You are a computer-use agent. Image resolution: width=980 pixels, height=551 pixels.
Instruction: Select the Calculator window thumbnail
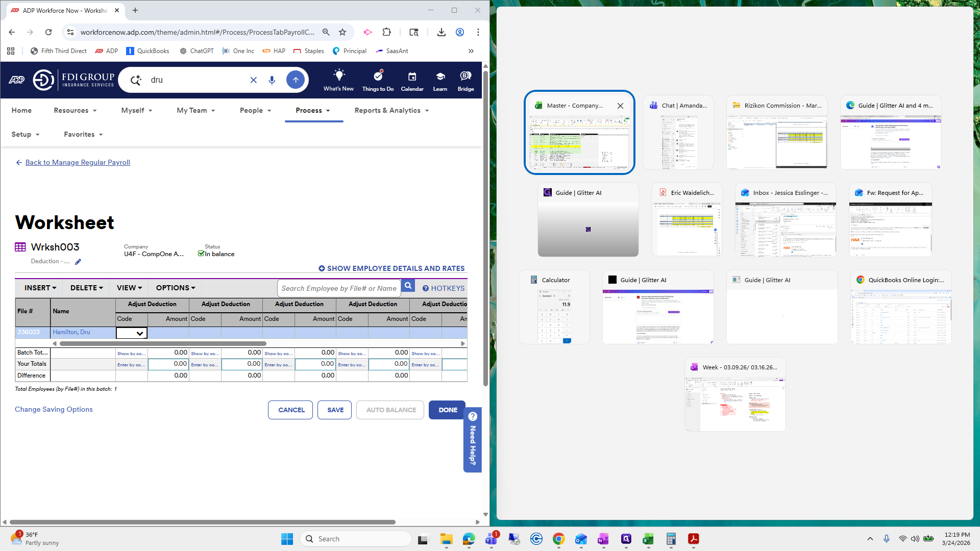point(554,307)
